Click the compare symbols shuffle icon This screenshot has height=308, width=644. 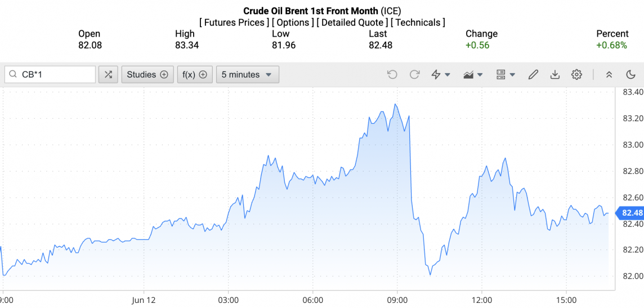[x=108, y=74]
